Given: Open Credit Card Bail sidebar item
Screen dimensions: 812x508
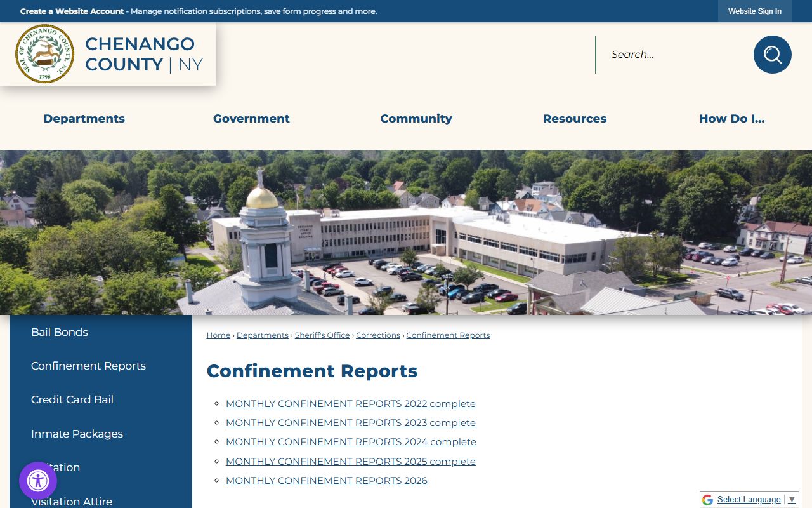Looking at the screenshot, I should click(x=72, y=399).
